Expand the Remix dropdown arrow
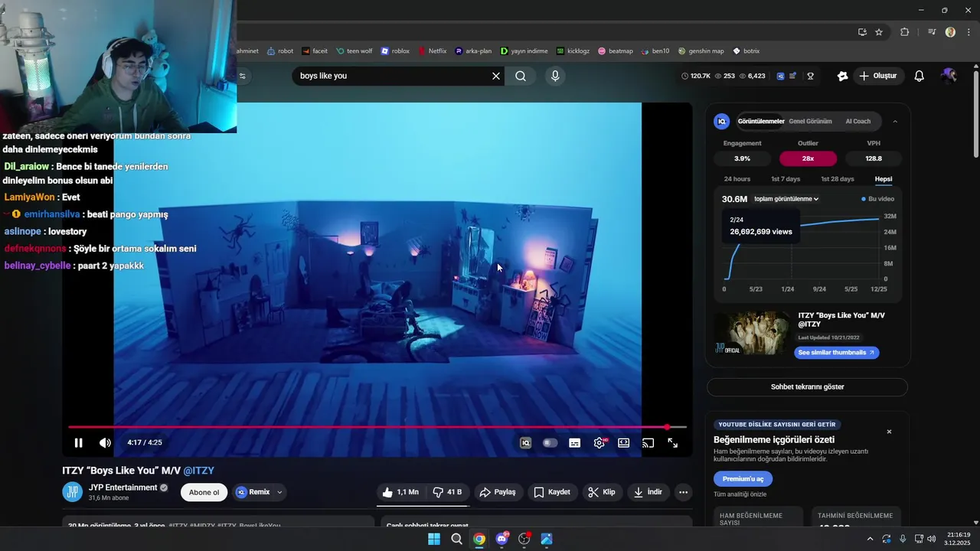This screenshot has width=980, height=551. click(279, 492)
